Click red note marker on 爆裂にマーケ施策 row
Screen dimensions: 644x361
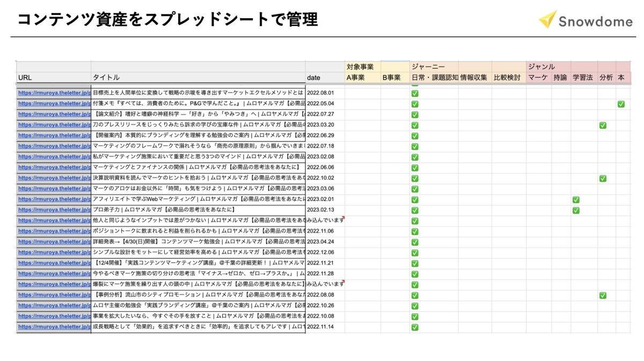coord(342,282)
